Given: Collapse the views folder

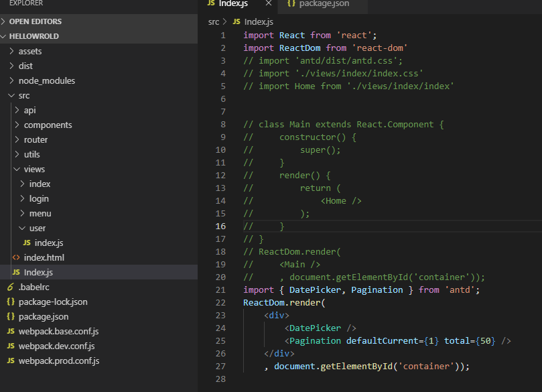Looking at the screenshot, I should (17, 169).
